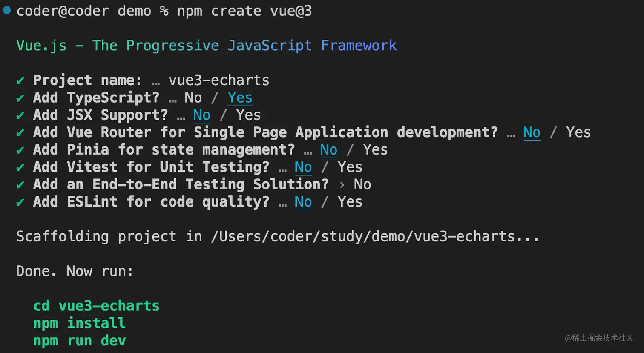
Task: Click 'Yes' on the Vue Router line
Action: [578, 132]
